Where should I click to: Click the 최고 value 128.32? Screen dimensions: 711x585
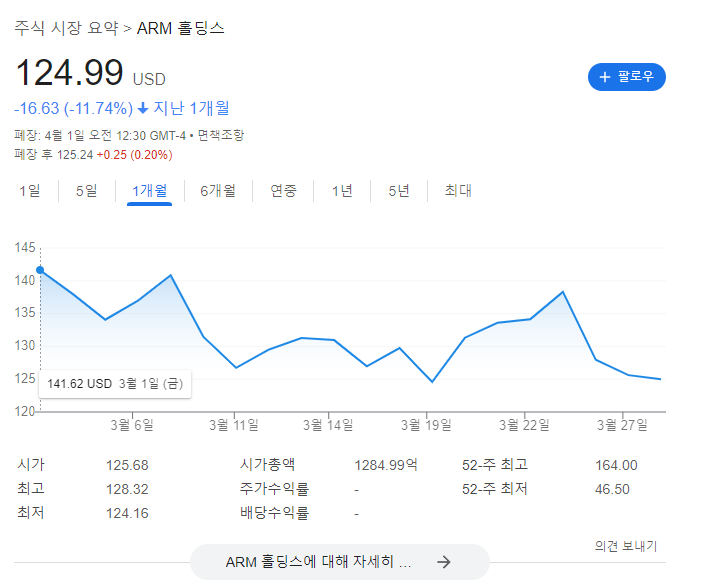(127, 489)
